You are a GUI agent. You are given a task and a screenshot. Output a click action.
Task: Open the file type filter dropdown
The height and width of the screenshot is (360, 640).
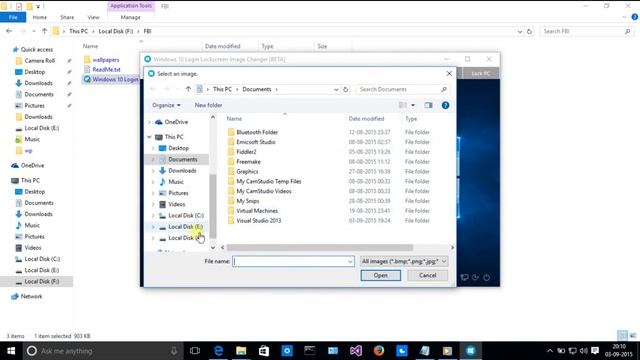444,261
